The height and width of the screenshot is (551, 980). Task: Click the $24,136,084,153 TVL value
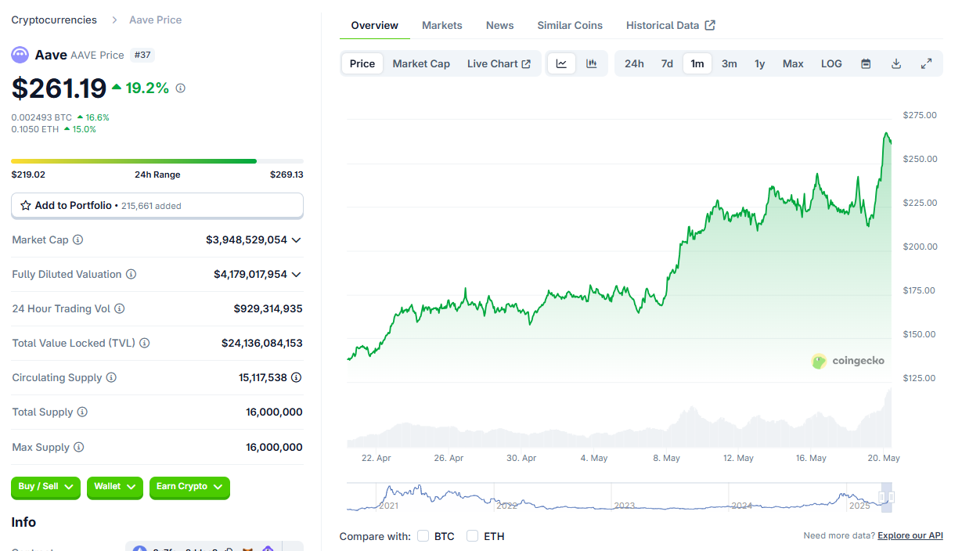[x=262, y=344]
